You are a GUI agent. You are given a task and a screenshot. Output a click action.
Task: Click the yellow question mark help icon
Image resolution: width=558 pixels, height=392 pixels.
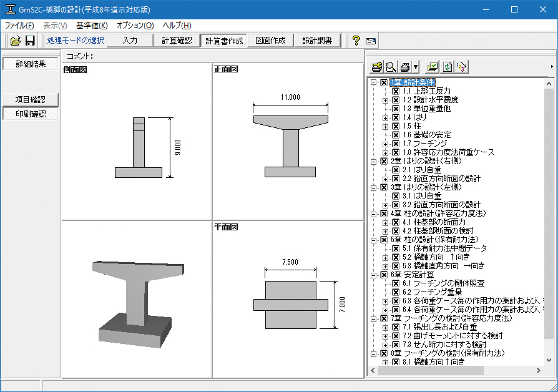(x=356, y=41)
